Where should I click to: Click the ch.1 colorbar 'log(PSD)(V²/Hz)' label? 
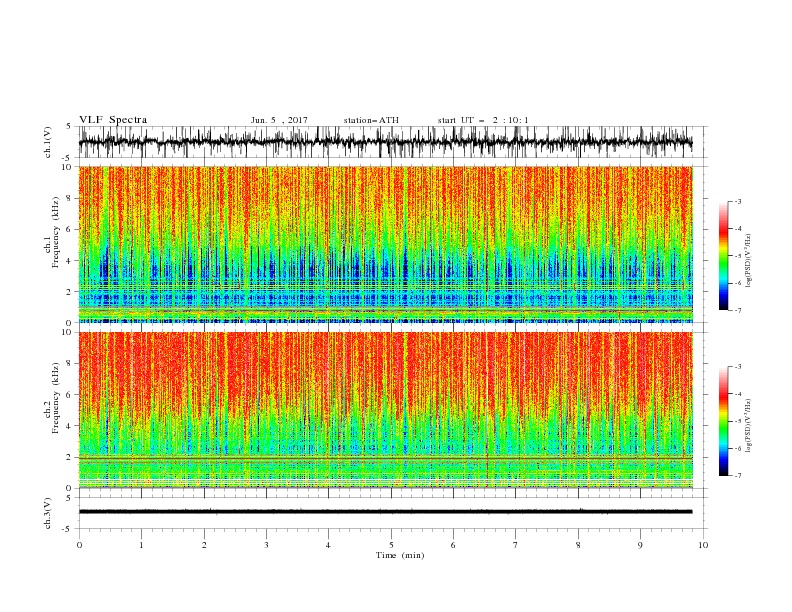click(x=749, y=261)
